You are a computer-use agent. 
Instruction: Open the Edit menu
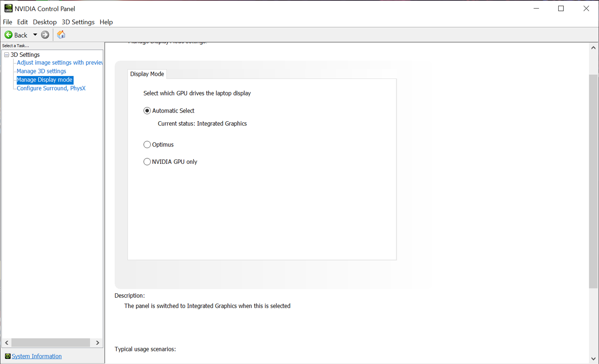click(22, 22)
